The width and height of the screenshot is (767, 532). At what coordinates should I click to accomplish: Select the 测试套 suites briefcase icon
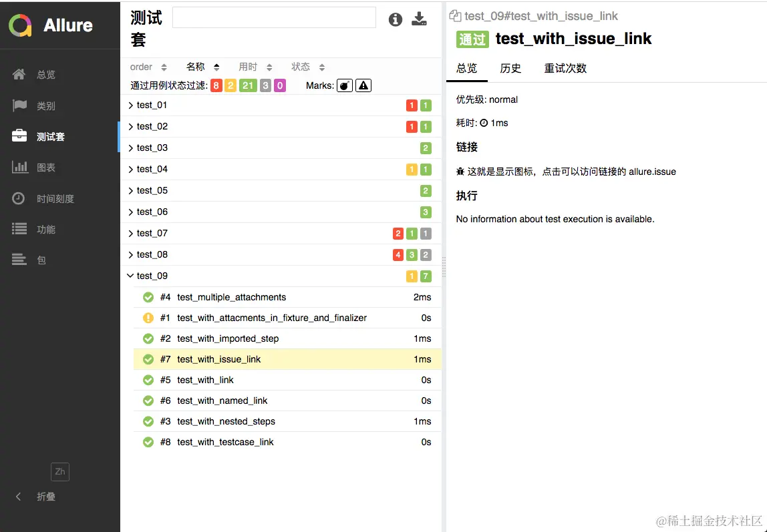[x=19, y=136]
